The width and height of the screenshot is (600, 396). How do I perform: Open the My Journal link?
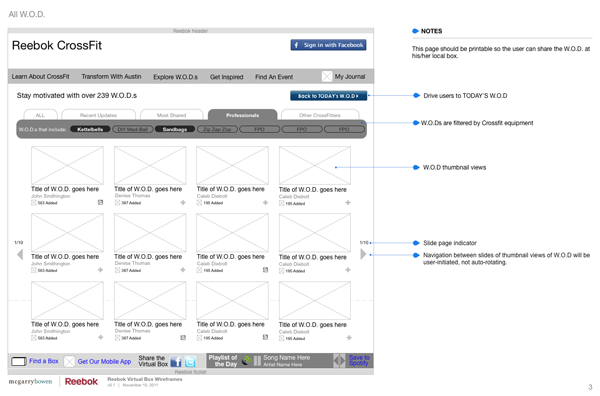(x=350, y=77)
